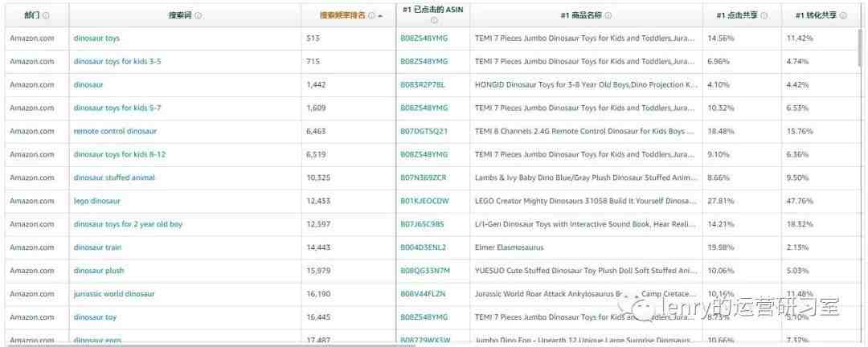
Task: Select the conversion share value 47.76%
Action: coord(798,201)
